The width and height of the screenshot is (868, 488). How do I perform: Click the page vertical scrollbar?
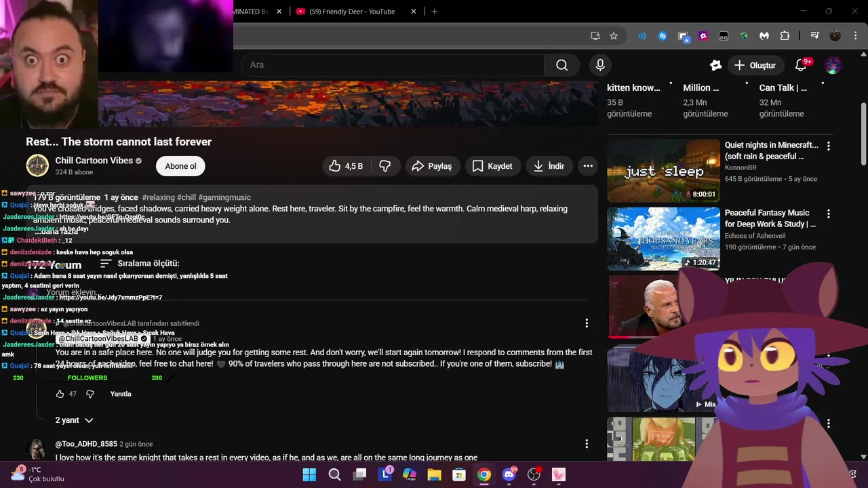click(863, 134)
